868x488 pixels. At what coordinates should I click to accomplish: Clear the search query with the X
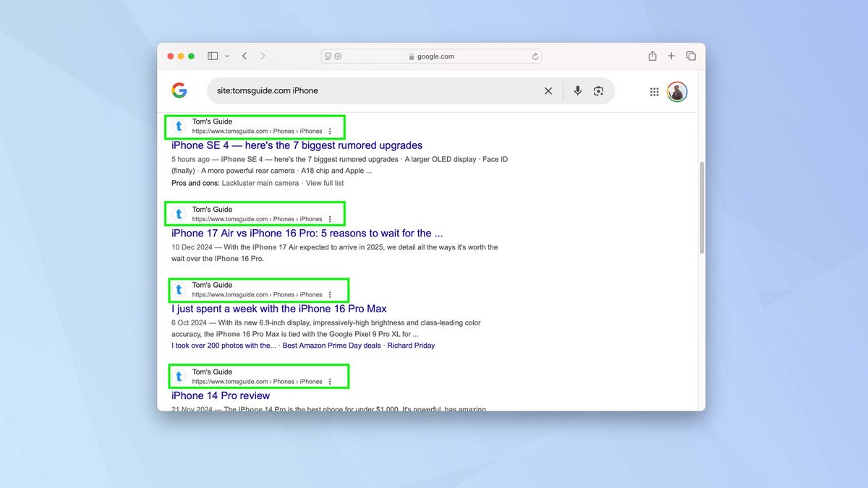(x=548, y=90)
